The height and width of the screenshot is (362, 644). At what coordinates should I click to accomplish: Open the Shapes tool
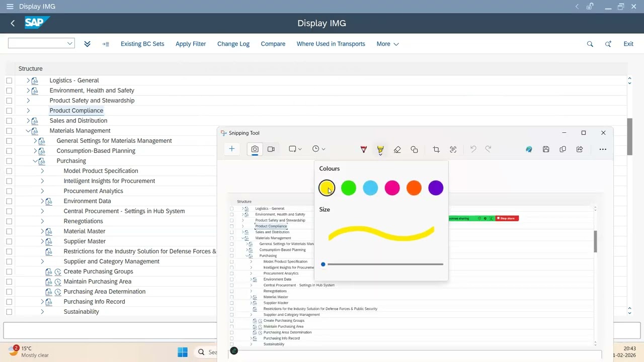(414, 149)
